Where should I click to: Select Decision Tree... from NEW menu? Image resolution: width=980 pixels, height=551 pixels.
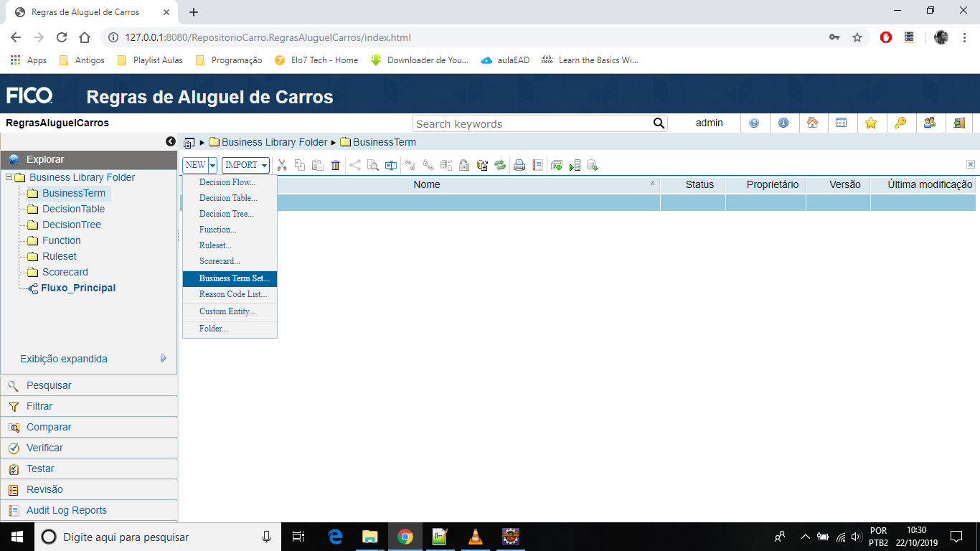point(230,214)
